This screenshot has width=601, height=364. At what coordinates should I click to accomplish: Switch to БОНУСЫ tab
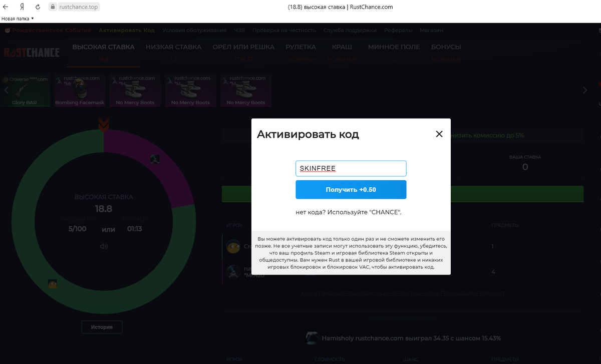coord(446,52)
